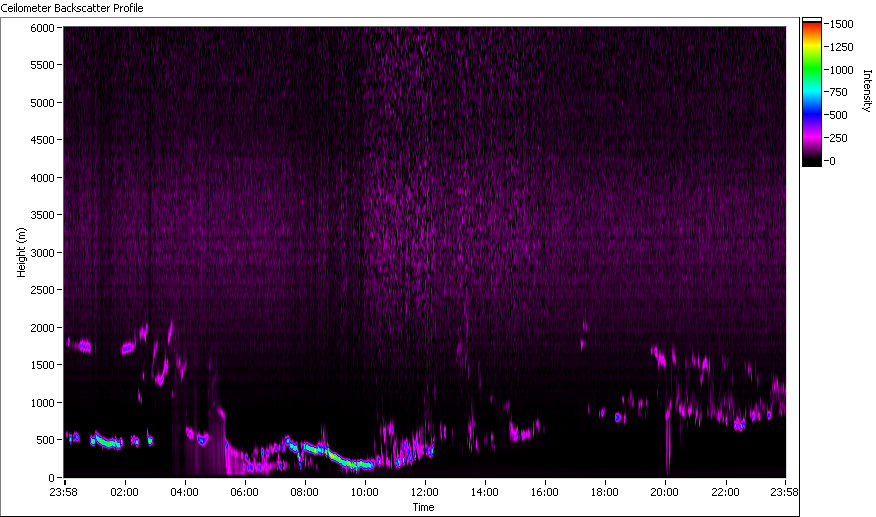Image resolution: width=876 pixels, height=517 pixels.
Task: Click the 'Ceilometer Backscatter Profile' title
Action: click(72, 8)
